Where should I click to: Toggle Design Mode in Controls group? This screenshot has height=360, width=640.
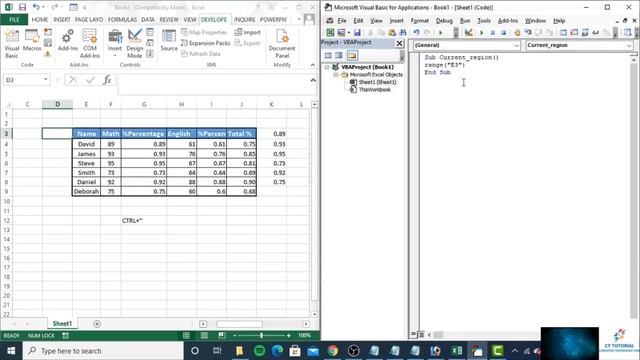point(135,44)
